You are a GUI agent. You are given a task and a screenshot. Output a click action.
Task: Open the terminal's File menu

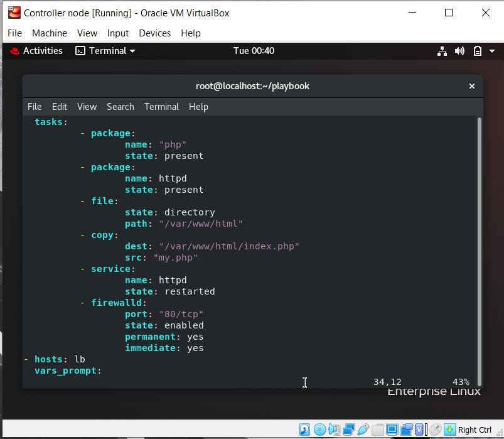click(x=35, y=107)
